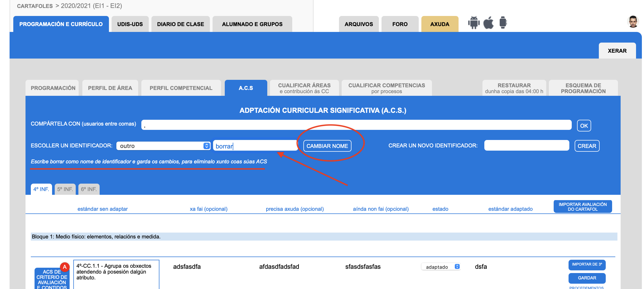Click the Android app icon
644x289 pixels.
click(x=474, y=23)
